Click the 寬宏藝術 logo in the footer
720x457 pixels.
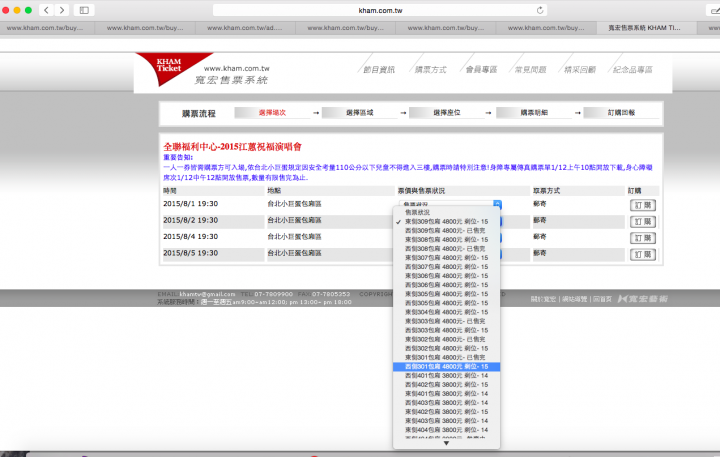tap(643, 299)
